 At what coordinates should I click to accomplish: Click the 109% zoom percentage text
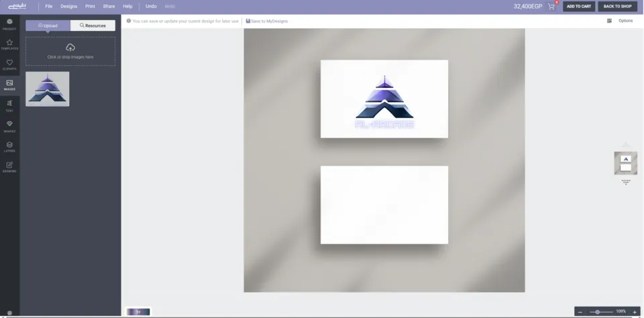point(621,312)
